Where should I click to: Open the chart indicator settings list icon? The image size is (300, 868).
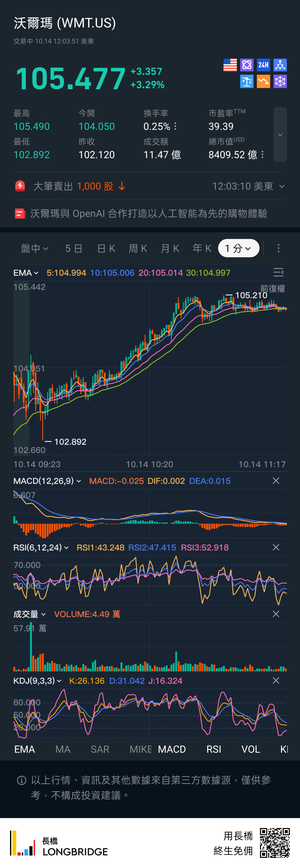[278, 272]
